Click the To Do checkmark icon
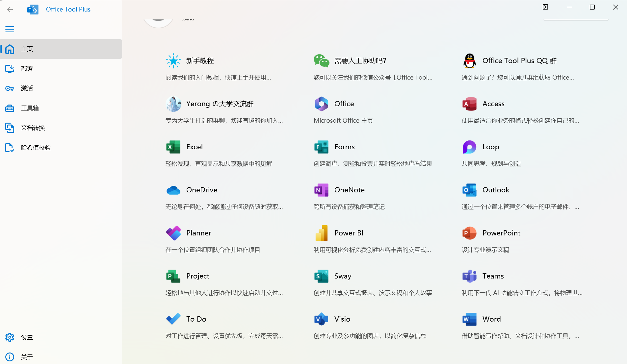 click(173, 319)
